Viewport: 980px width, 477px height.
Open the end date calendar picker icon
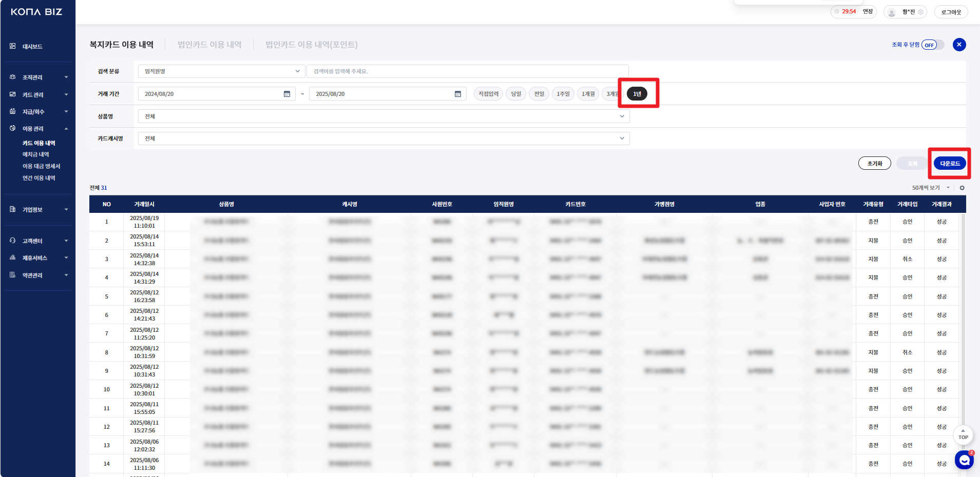[x=458, y=94]
